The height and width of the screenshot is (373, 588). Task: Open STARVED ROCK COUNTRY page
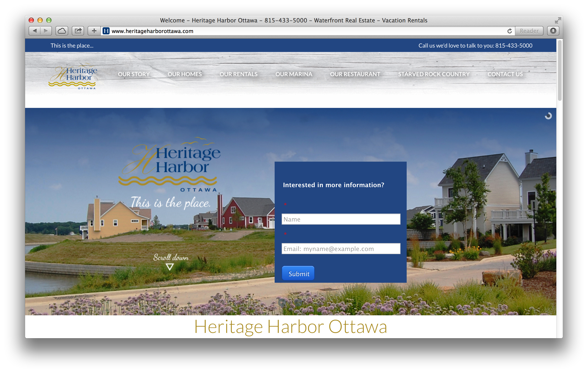click(x=434, y=74)
